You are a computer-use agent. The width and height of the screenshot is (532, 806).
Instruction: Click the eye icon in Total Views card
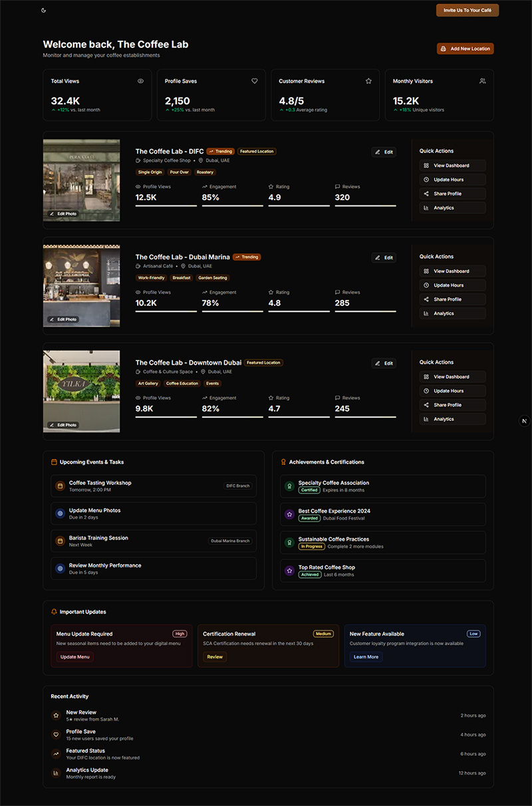pyautogui.click(x=140, y=81)
